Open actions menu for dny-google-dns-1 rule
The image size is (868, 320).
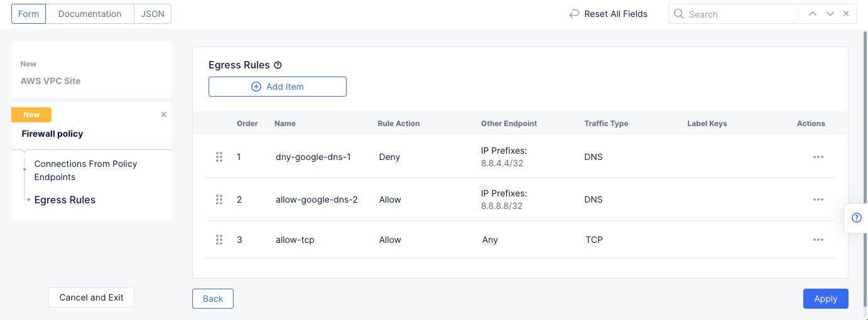tap(818, 157)
